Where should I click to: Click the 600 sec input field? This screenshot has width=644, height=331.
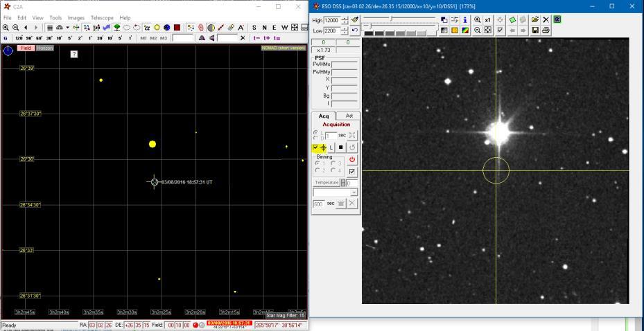point(319,204)
